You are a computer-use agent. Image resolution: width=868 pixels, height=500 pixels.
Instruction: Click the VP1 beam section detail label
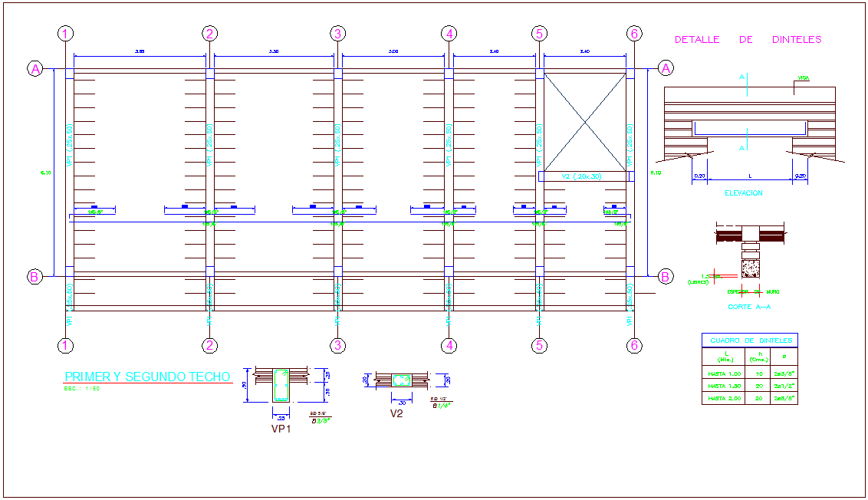click(281, 429)
